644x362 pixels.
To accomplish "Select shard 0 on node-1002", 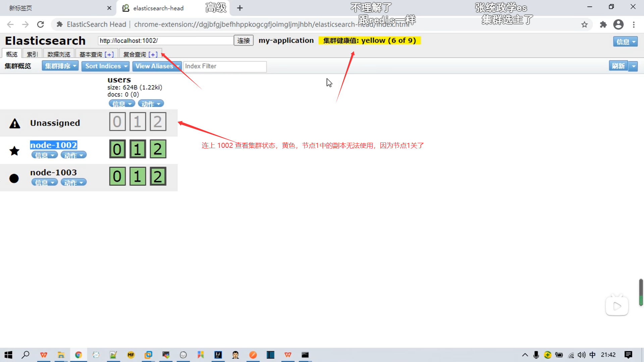I will click(117, 149).
